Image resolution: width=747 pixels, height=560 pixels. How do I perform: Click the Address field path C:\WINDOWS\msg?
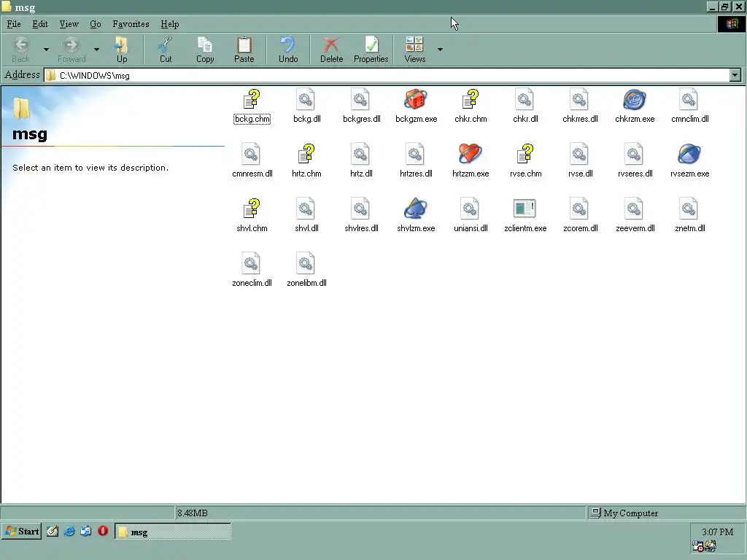(94, 76)
